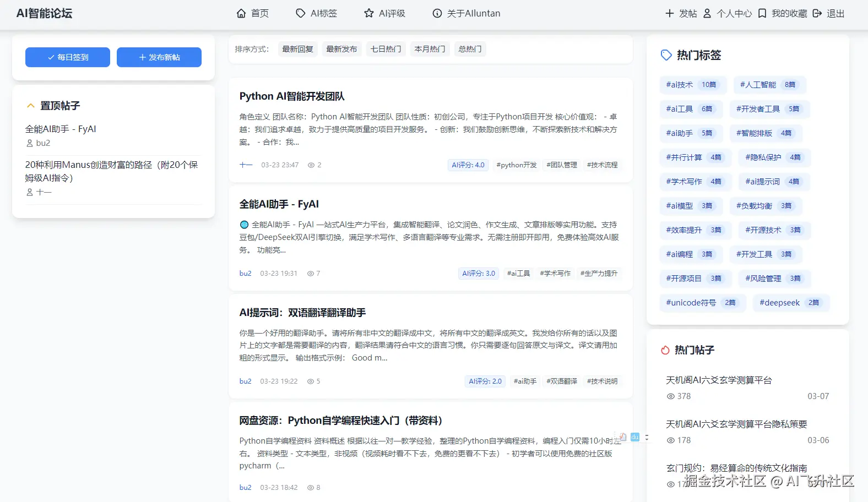Select hot tag #ai提示词
868x502 pixels.
tap(774, 182)
